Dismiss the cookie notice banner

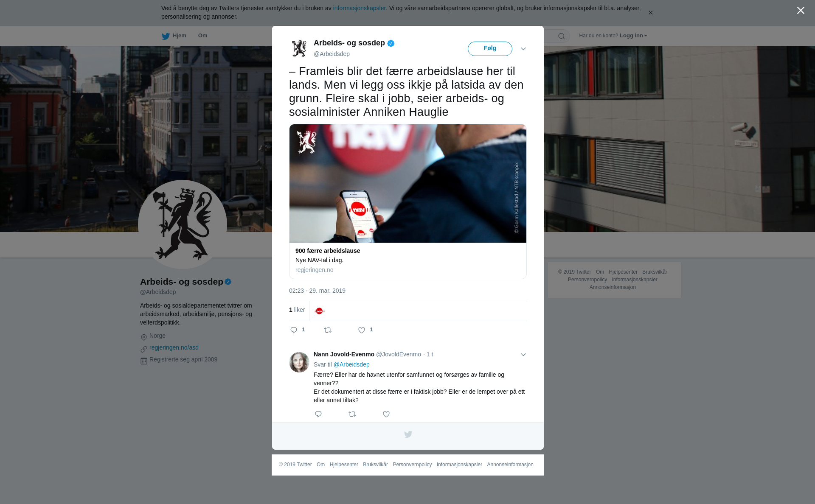point(650,13)
